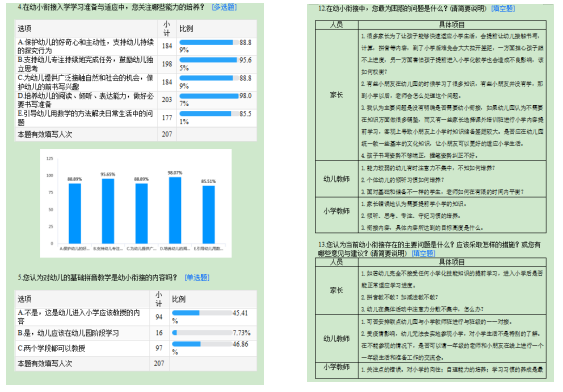Open the 填空题 link beside question 12
This screenshot has width=563, height=392.
[503, 8]
